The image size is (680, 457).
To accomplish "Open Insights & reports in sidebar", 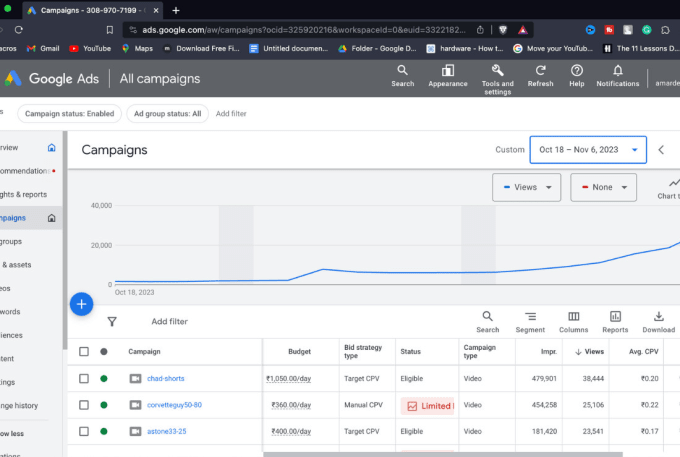I will coord(23,194).
